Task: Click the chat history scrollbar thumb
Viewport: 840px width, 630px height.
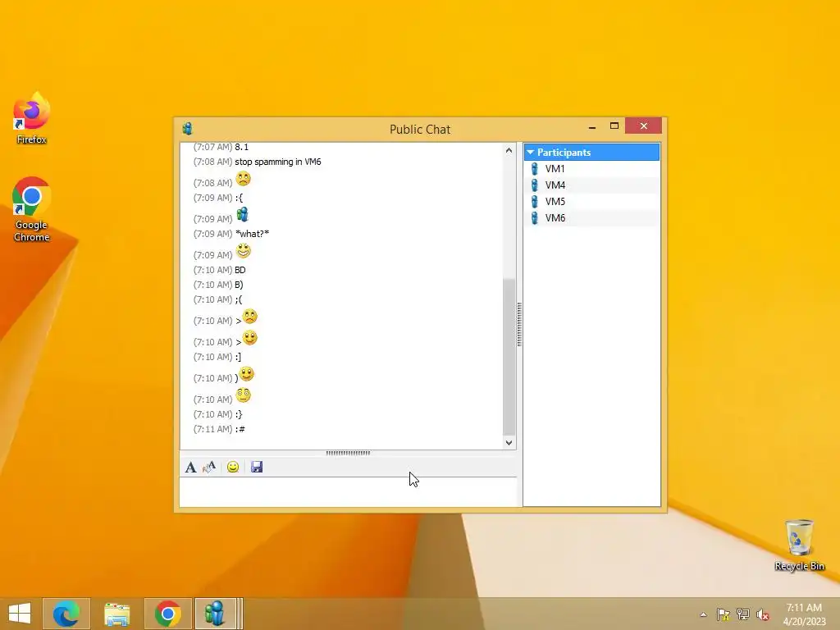Action: tap(509, 357)
